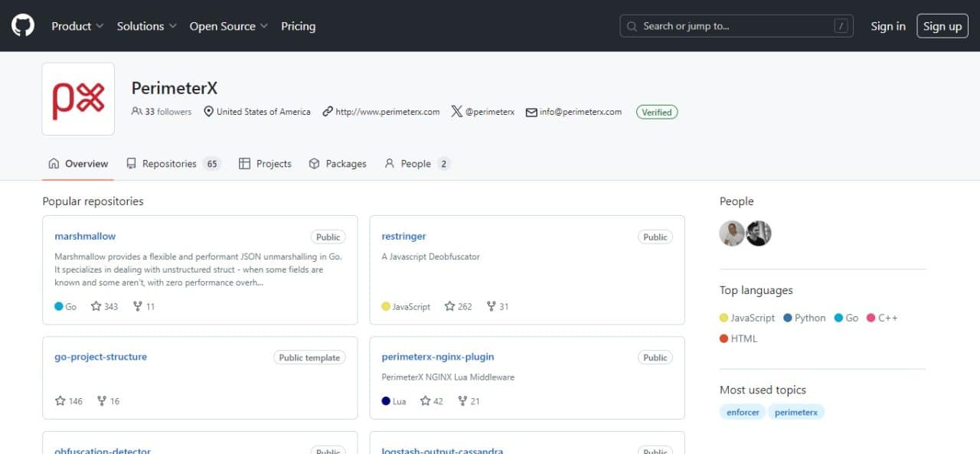This screenshot has width=980, height=454.
Task: Open the marshmallow repository
Action: pyautogui.click(x=85, y=237)
